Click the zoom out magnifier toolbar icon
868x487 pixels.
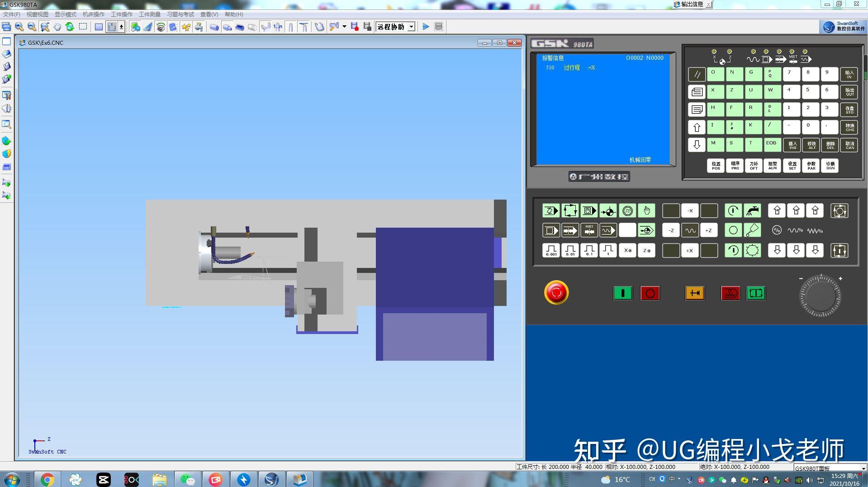pyautogui.click(x=32, y=27)
